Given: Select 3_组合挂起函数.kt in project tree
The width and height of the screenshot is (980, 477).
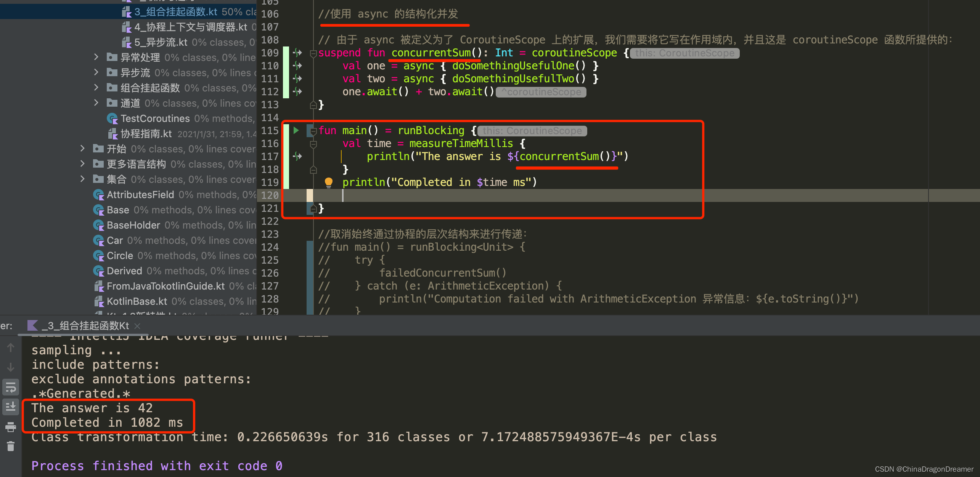Looking at the screenshot, I should [x=176, y=12].
